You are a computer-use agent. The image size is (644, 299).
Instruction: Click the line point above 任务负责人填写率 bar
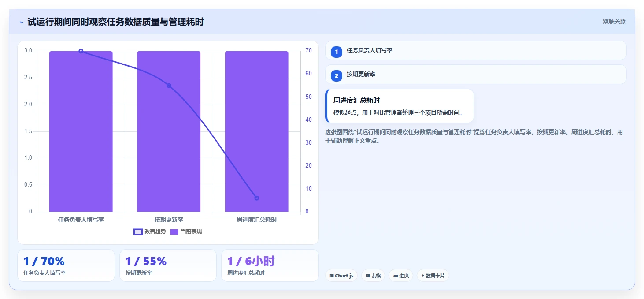(x=81, y=51)
